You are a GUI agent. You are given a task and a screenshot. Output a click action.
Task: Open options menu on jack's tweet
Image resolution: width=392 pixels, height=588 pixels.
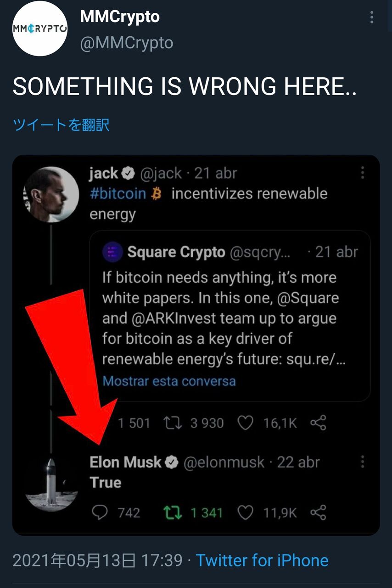(x=363, y=173)
